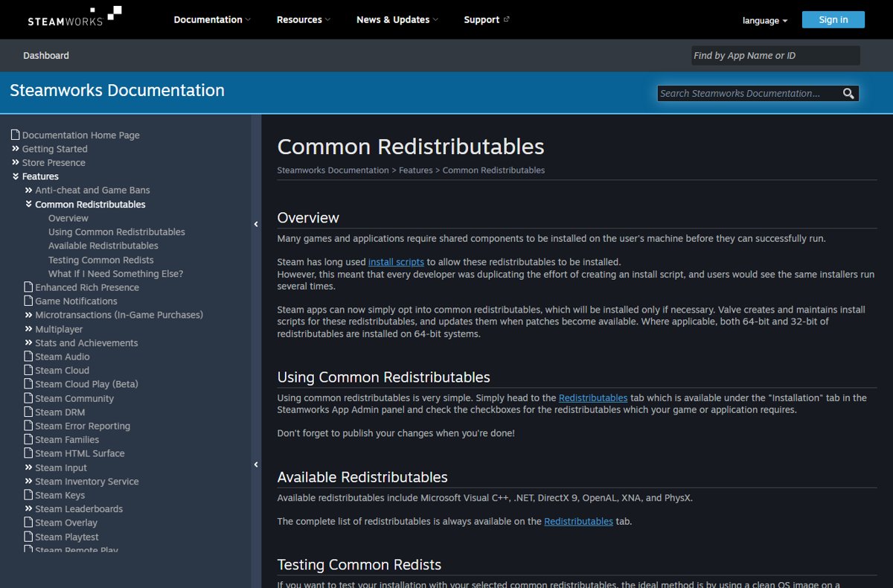Image resolution: width=893 pixels, height=588 pixels.
Task: Expand Steam Leaderboards section
Action: point(29,508)
